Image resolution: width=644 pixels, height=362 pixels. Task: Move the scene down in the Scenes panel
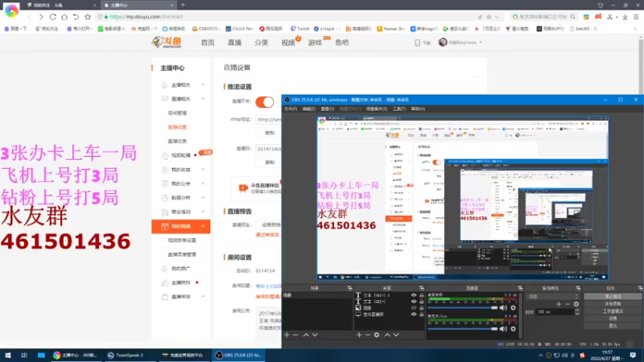click(x=315, y=335)
